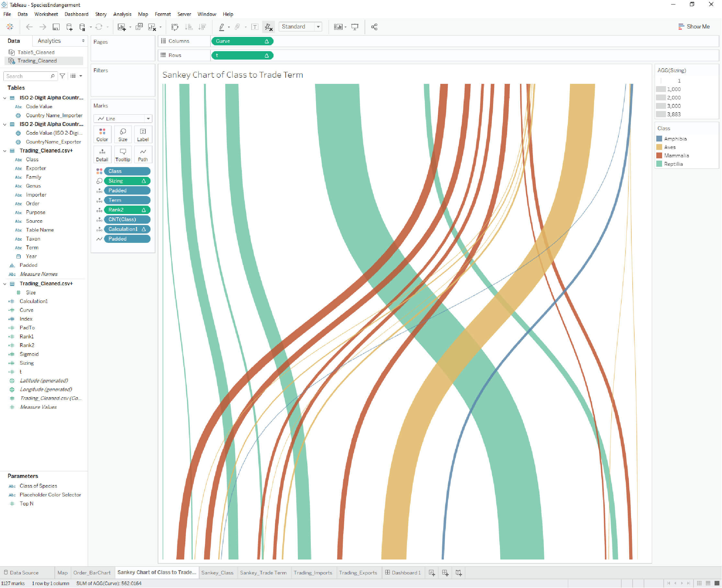Select the t pill on Rows

pos(242,55)
